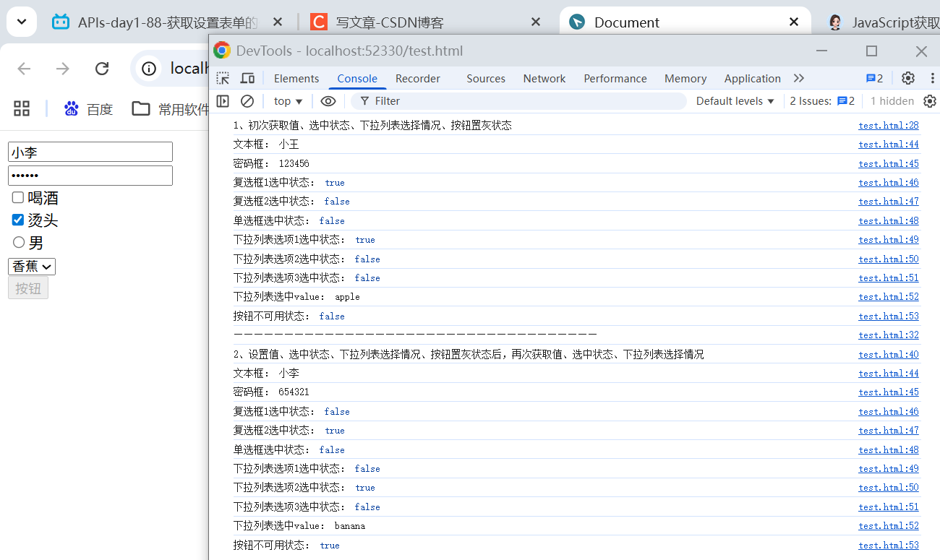The width and height of the screenshot is (940, 560).
Task: Switch to the APIs-day1-88 browser tab
Action: [166, 22]
